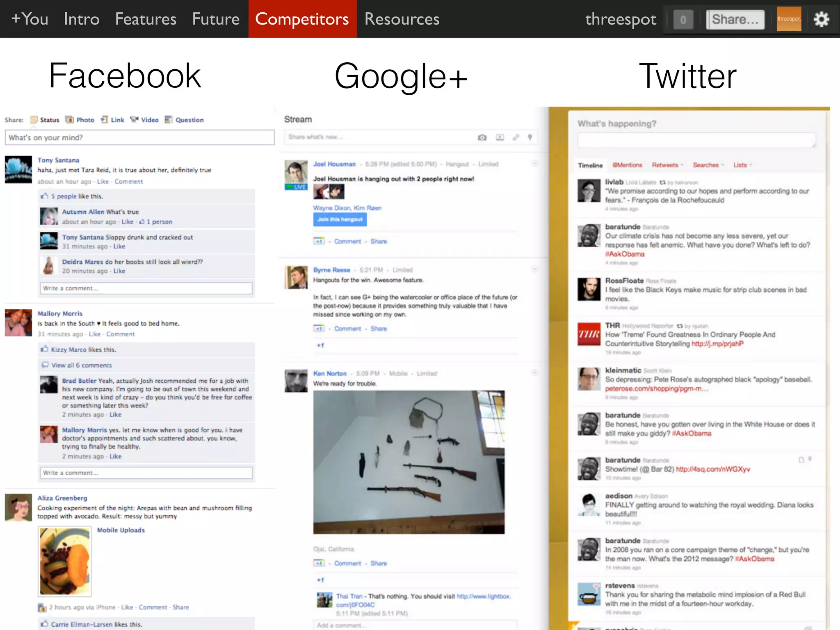Viewport: 840px width, 630px height.
Task: Click the retweet icon on livlab tweet
Action: point(662,182)
